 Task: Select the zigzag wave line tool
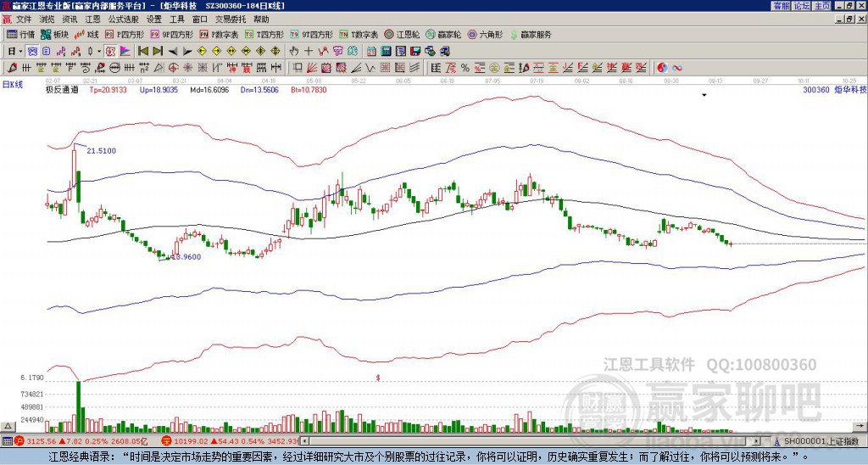click(370, 68)
